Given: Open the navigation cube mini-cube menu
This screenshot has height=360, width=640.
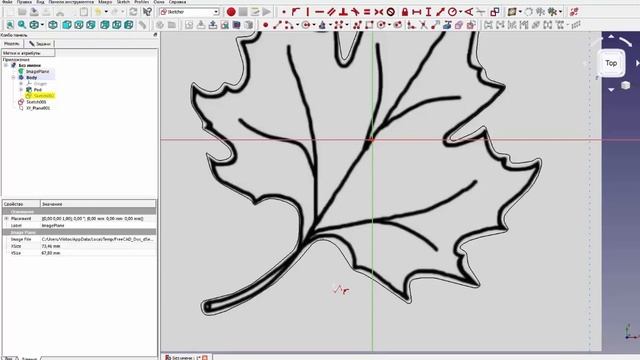Looking at the screenshot, I should click(625, 85).
